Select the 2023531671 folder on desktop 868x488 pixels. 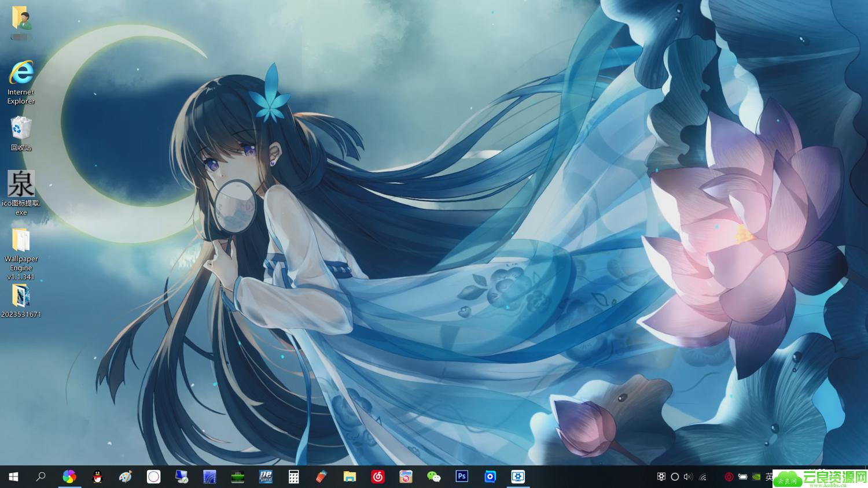(21, 296)
